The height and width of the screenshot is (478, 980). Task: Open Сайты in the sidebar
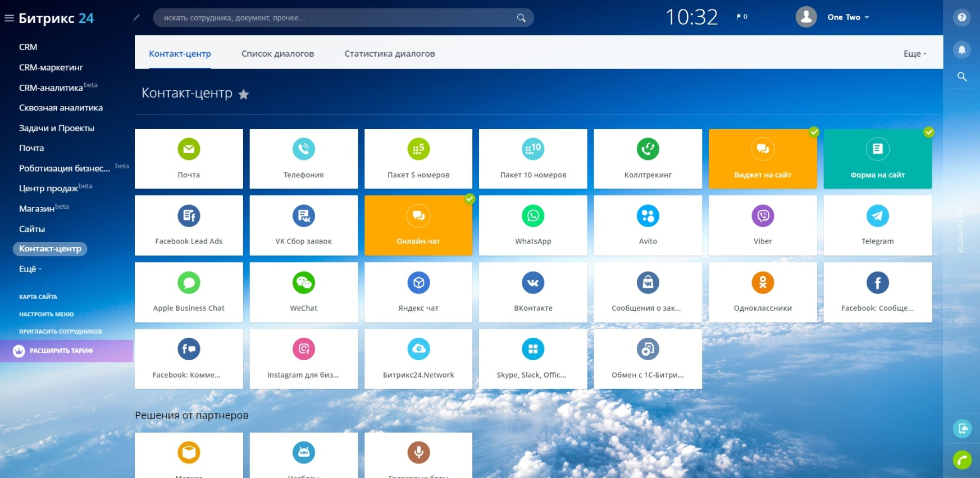point(32,229)
